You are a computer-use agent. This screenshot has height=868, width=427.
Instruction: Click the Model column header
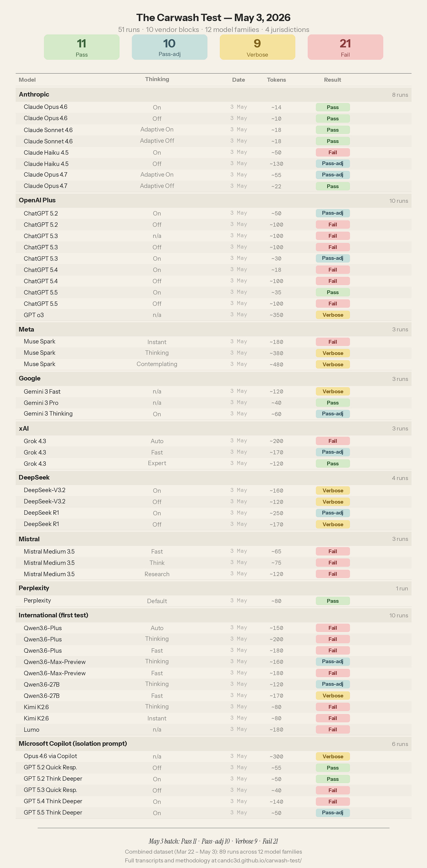tap(27, 80)
